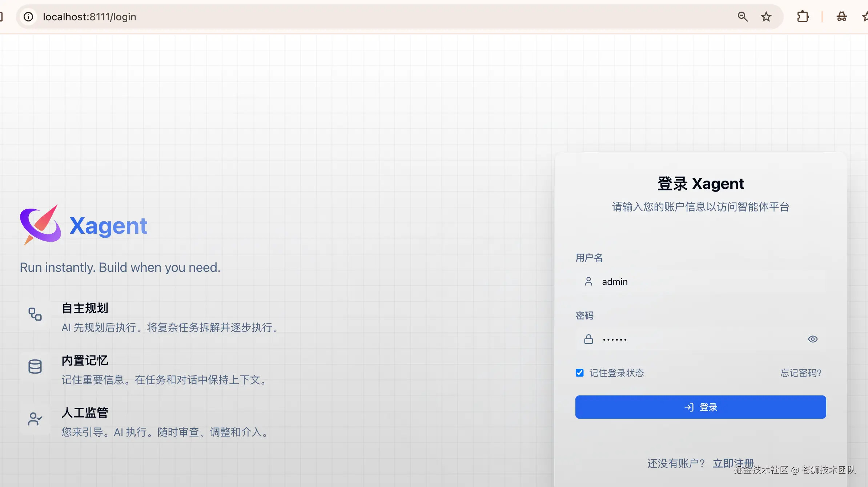Click the lock icon in password field
Image resolution: width=868 pixels, height=487 pixels.
coord(588,339)
